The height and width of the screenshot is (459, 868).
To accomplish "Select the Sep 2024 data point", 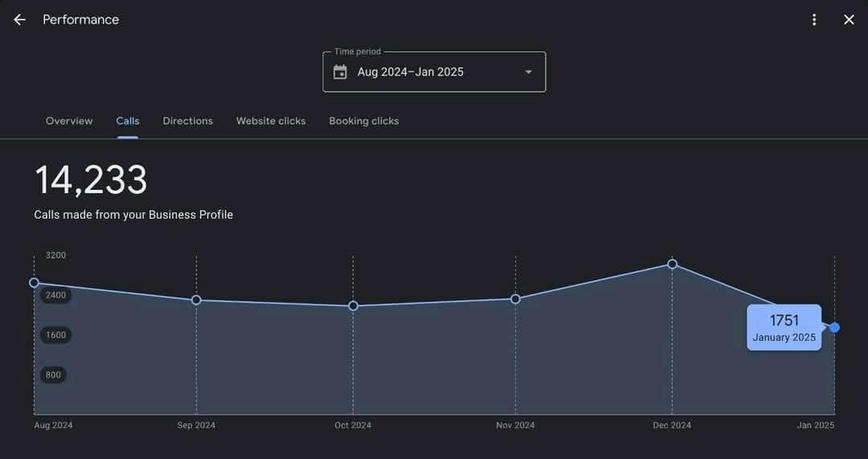I will point(196,300).
